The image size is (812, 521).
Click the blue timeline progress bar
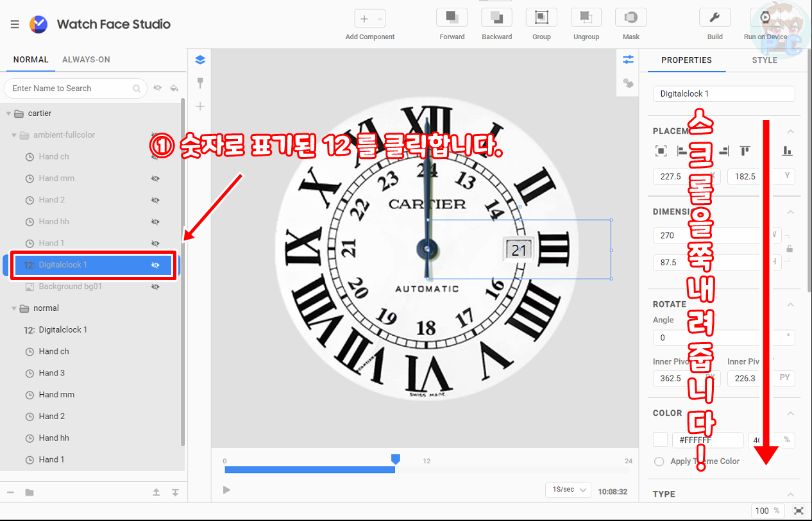[310, 470]
